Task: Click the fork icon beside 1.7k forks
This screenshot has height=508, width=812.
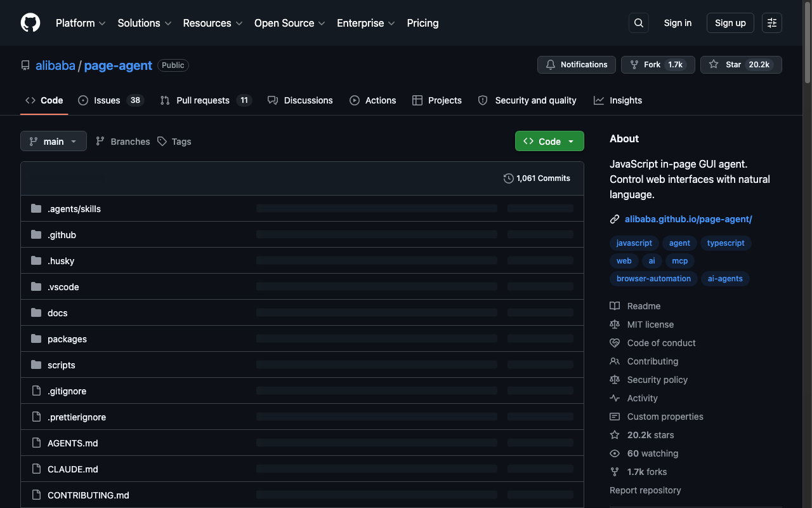Action: [615, 472]
